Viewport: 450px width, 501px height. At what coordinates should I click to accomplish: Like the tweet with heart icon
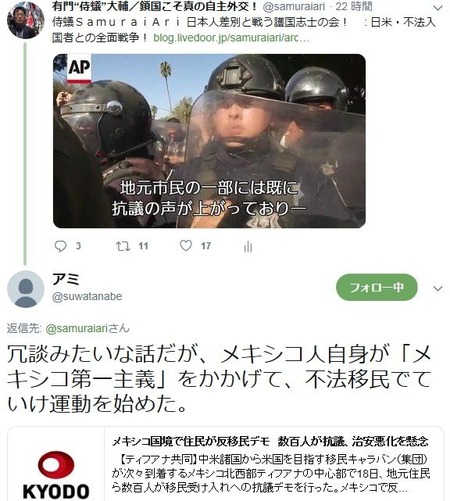coord(186,245)
